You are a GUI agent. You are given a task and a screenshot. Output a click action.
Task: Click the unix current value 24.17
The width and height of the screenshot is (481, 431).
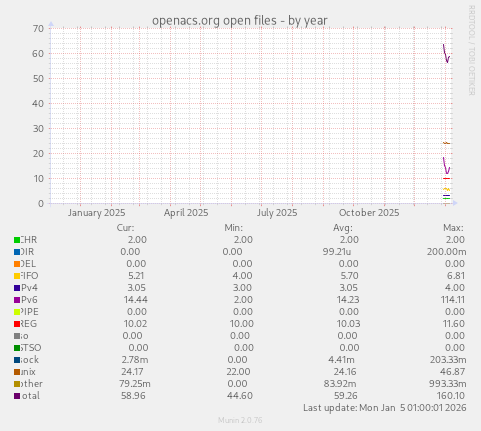point(132,372)
